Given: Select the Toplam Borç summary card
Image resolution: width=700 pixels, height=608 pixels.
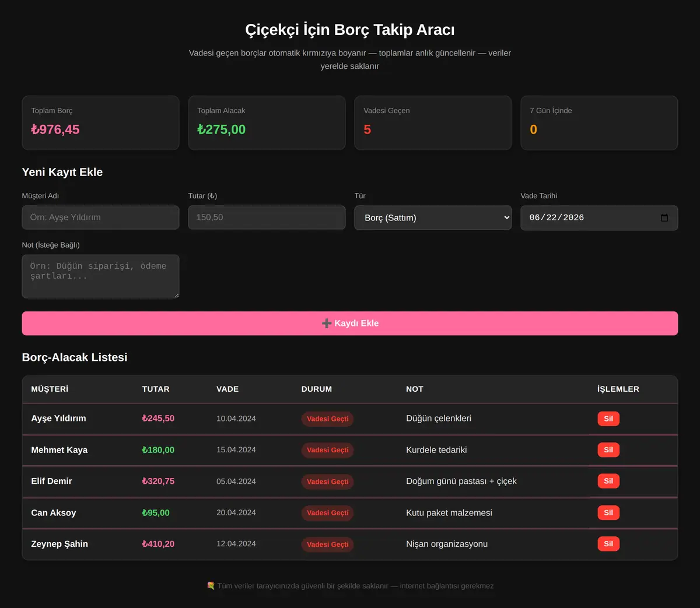Looking at the screenshot, I should 100,123.
